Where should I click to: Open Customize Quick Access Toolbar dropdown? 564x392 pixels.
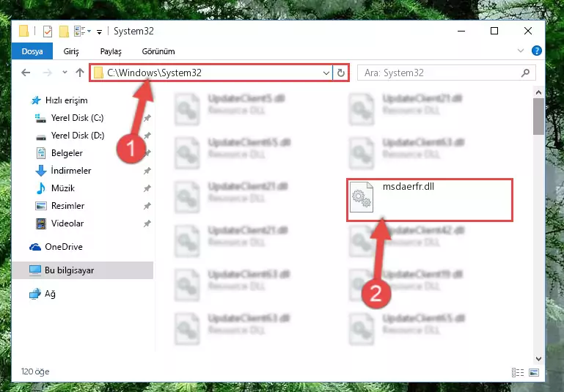point(99,32)
